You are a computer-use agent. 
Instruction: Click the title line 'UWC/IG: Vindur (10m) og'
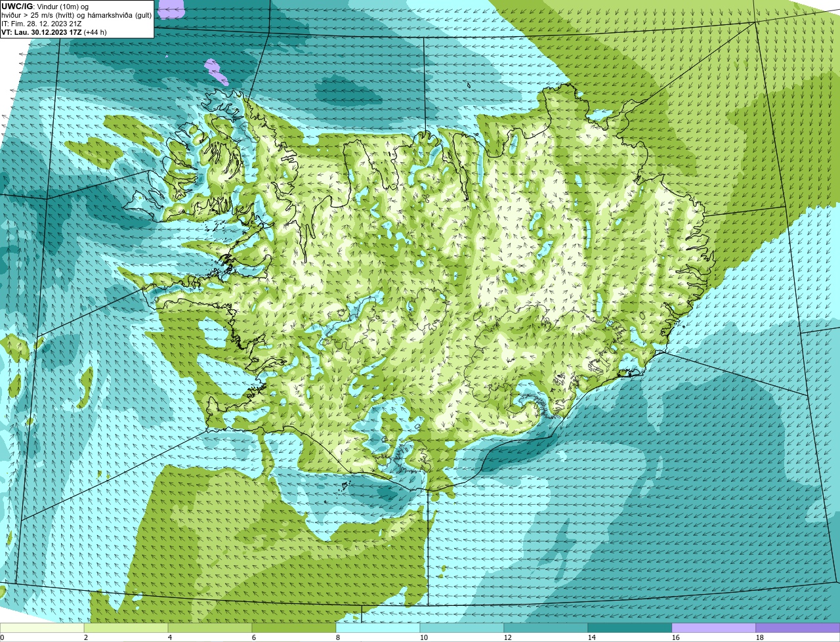pyautogui.click(x=45, y=7)
